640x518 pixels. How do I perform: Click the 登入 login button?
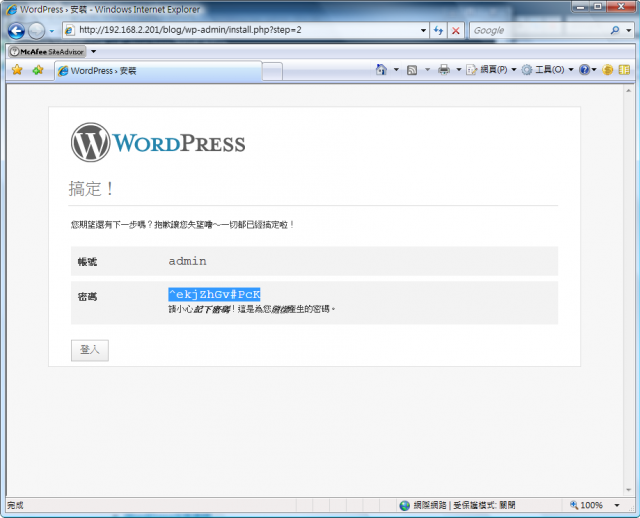90,350
